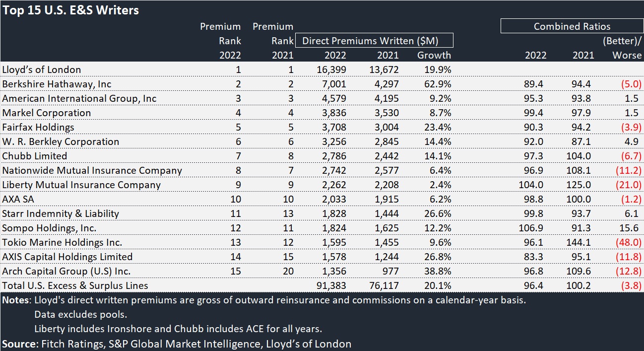Select the "Growth" column header
This screenshot has height=351, width=644.
434,55
